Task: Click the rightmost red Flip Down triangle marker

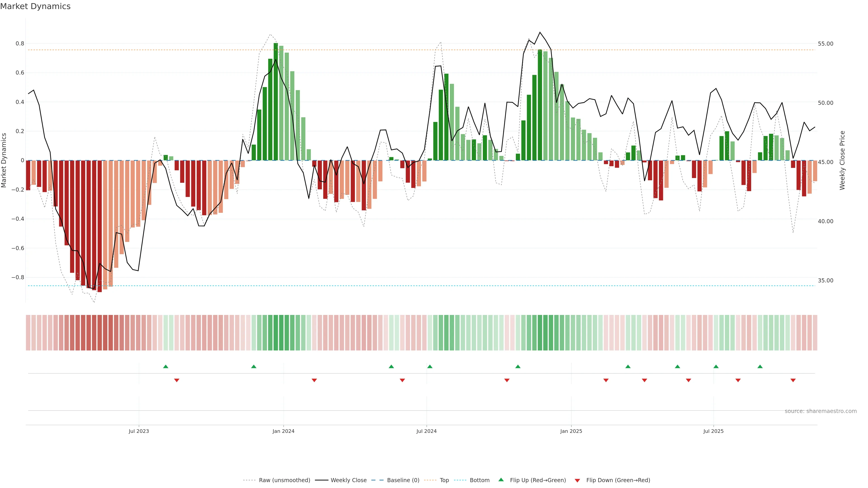Action: (x=793, y=380)
